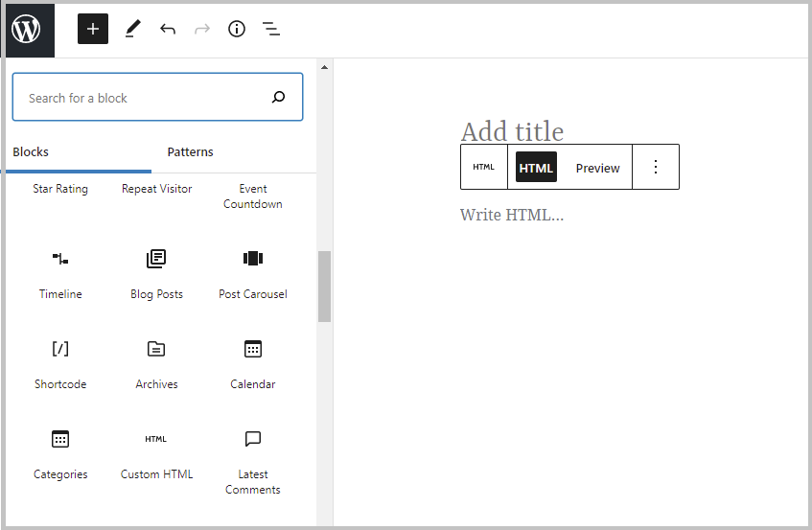Insert the Custom HTML block icon
The height and width of the screenshot is (530, 812).
pos(156,439)
